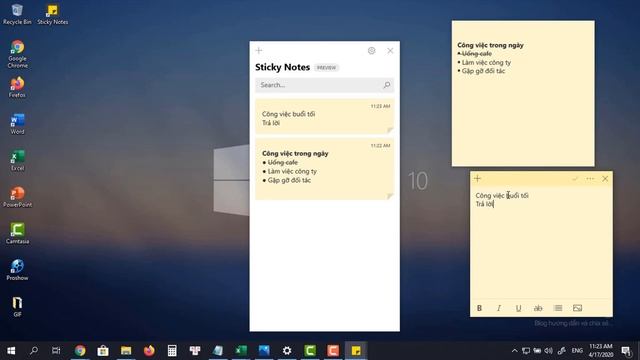Click the struck-through "Uống cafe" in top note
The image size is (640, 360).
click(x=477, y=53)
